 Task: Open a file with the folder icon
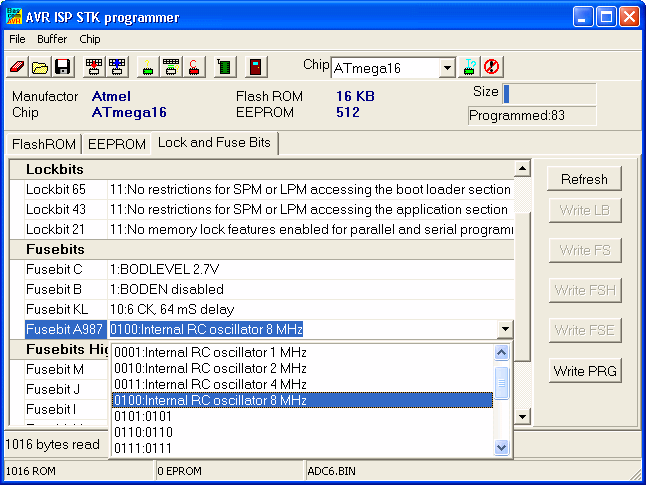(x=40, y=67)
